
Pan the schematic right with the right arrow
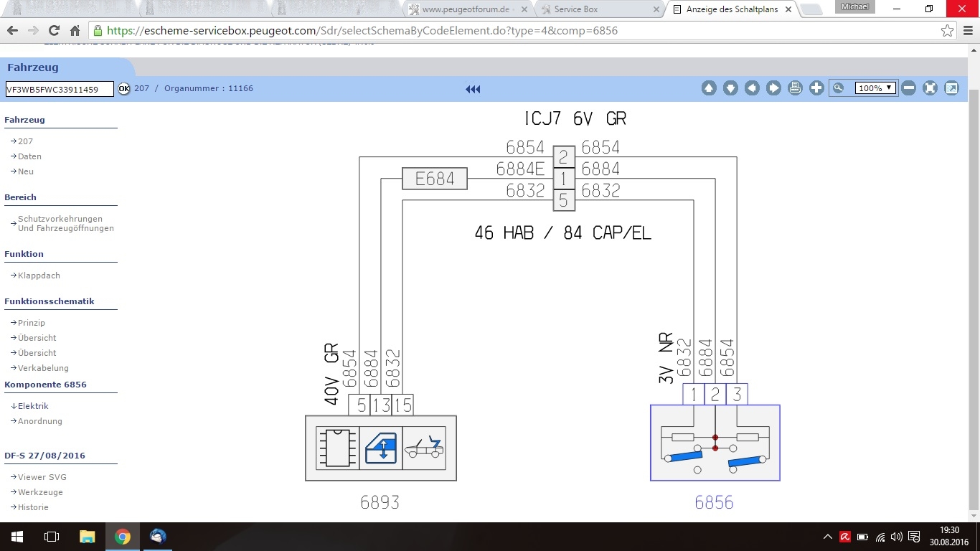click(773, 88)
